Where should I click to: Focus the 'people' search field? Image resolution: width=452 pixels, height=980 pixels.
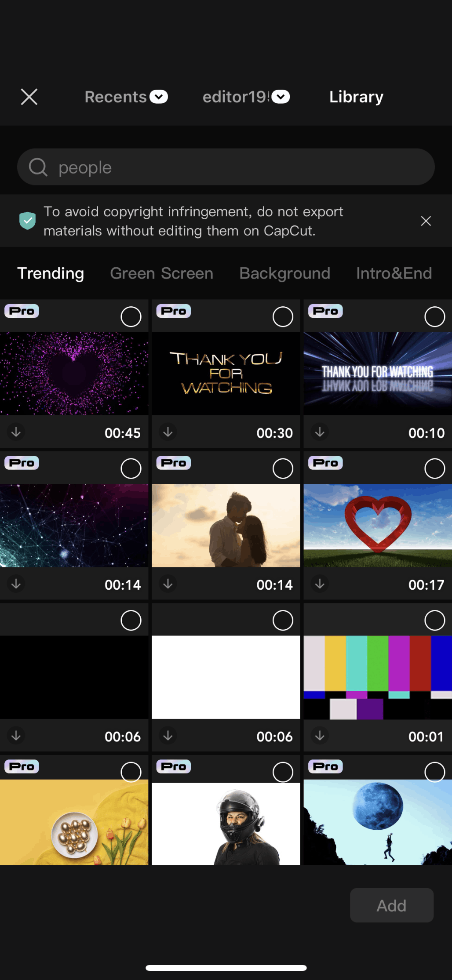click(x=226, y=167)
